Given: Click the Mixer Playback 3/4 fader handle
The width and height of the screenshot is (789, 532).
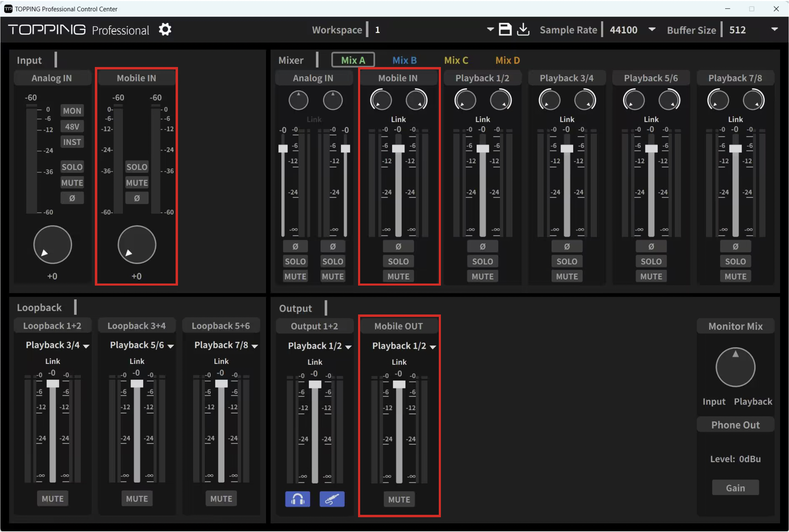Looking at the screenshot, I should point(567,149).
